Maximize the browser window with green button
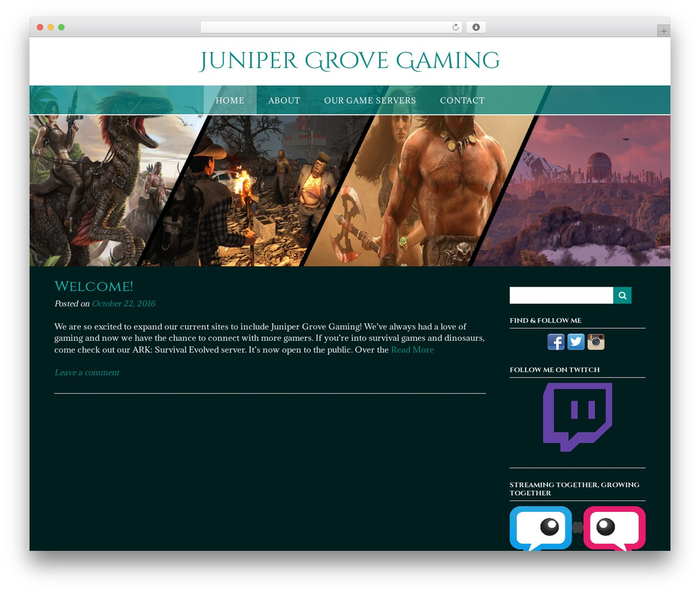This screenshot has width=700, height=593. click(61, 27)
